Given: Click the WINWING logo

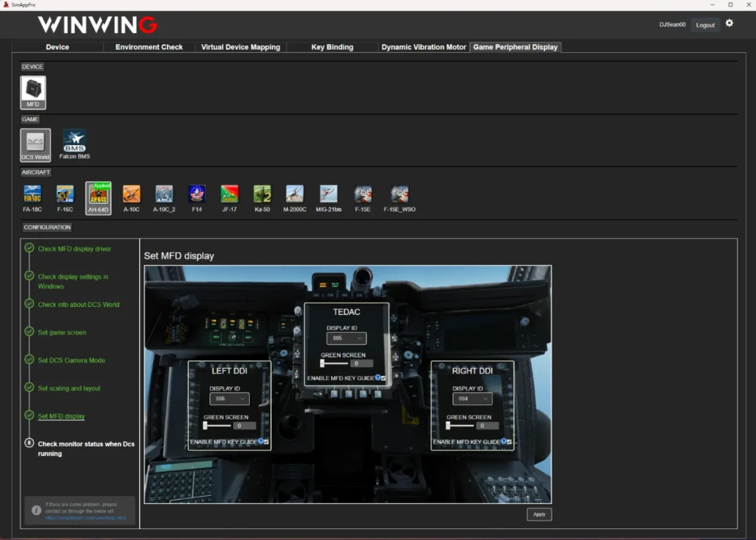Looking at the screenshot, I should [x=98, y=25].
